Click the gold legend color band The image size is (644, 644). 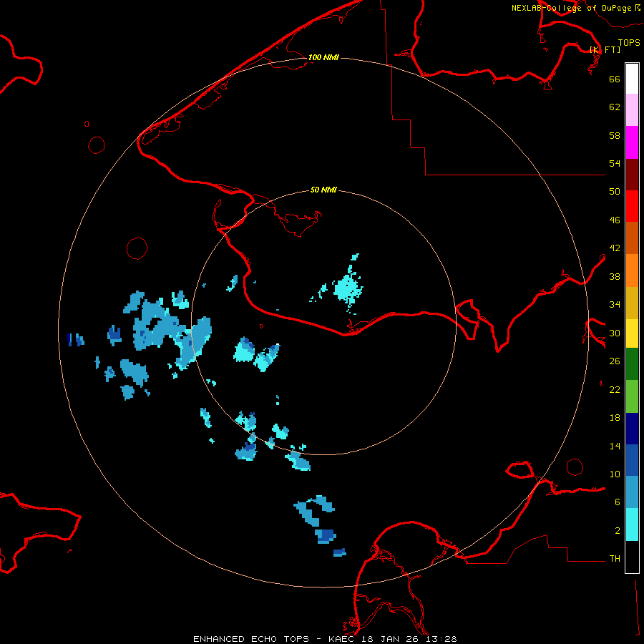(632, 303)
